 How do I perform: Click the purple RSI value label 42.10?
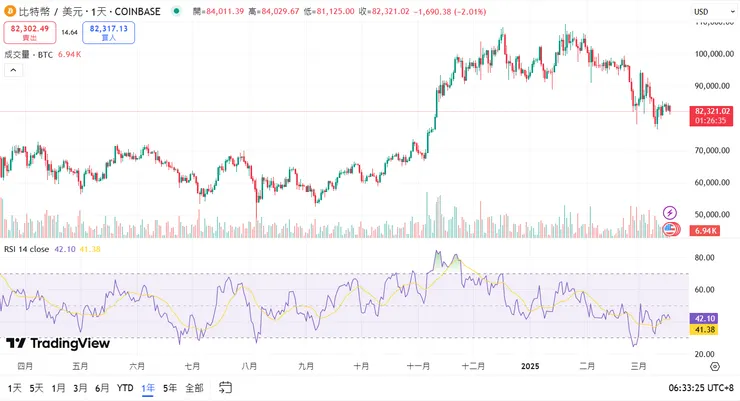(704, 318)
